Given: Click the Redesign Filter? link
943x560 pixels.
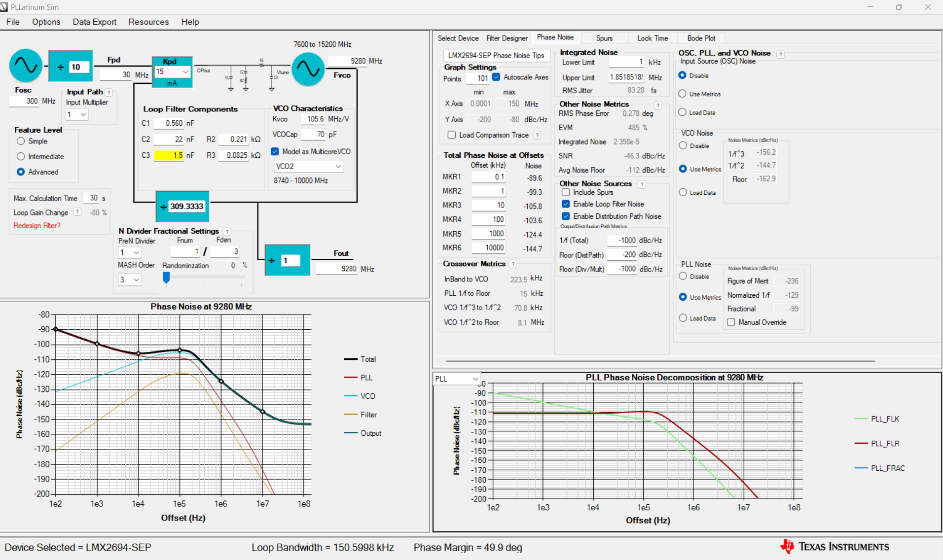Looking at the screenshot, I should pyautogui.click(x=37, y=225).
